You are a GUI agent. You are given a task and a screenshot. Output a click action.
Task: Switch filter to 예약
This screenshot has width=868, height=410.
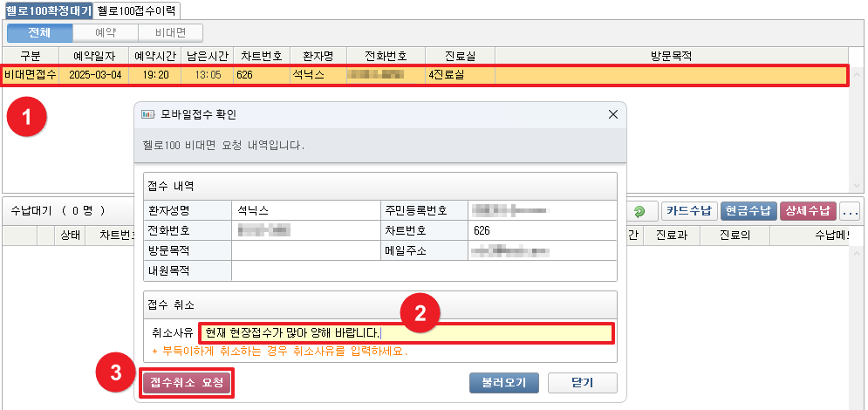click(x=105, y=33)
